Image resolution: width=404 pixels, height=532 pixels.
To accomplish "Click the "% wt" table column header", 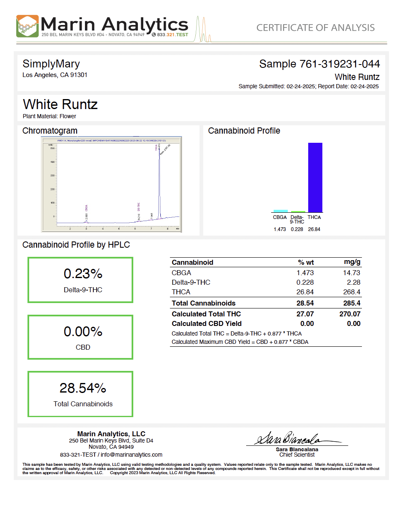I will tap(306, 262).
